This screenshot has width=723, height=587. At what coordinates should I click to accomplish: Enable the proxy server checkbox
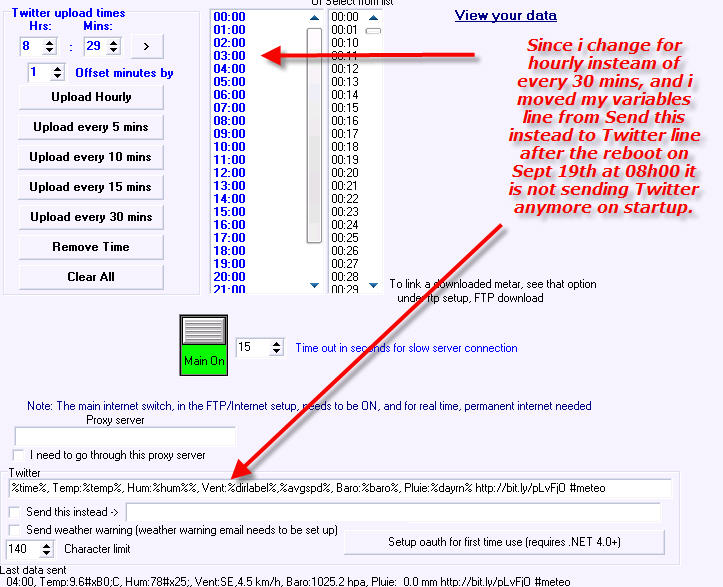(18, 455)
